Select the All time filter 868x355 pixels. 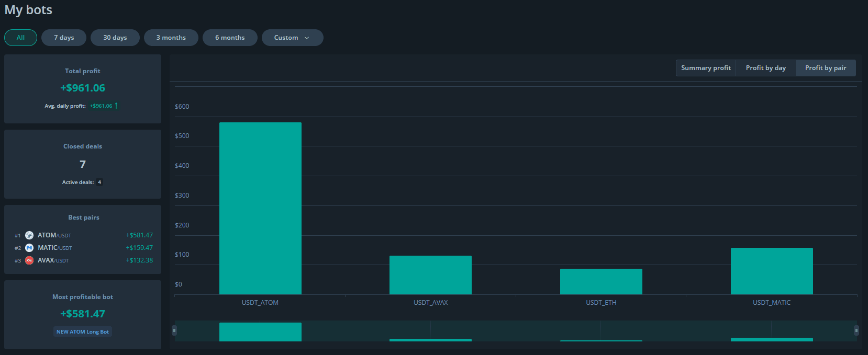[x=20, y=38]
